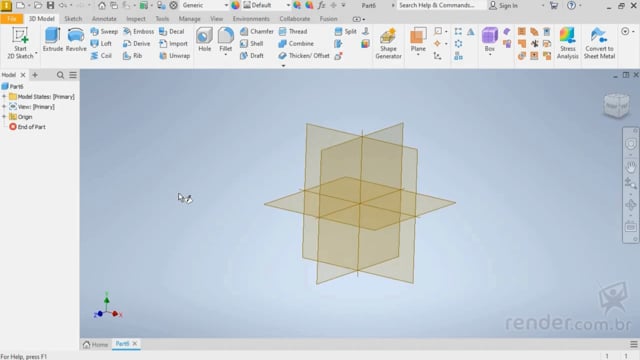Expand the Plane options dropdown
This screenshot has height=360, width=640.
click(x=418, y=55)
